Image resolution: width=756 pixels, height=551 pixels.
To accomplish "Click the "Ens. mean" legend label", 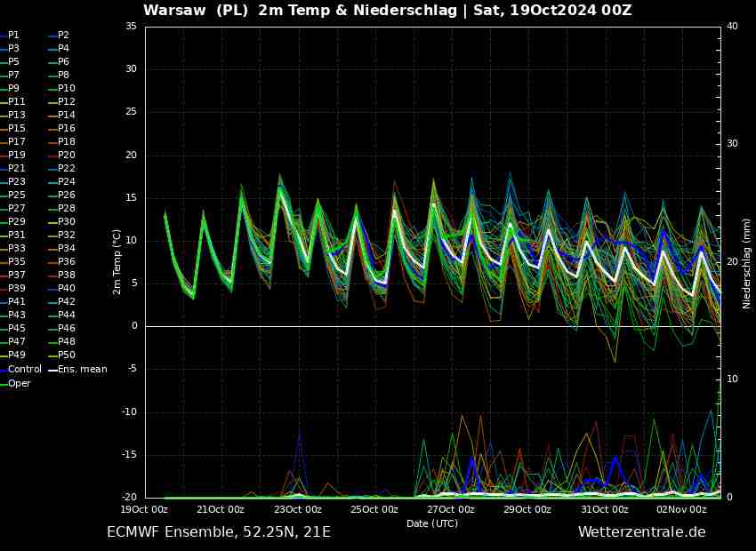I will pyautogui.click(x=83, y=369).
